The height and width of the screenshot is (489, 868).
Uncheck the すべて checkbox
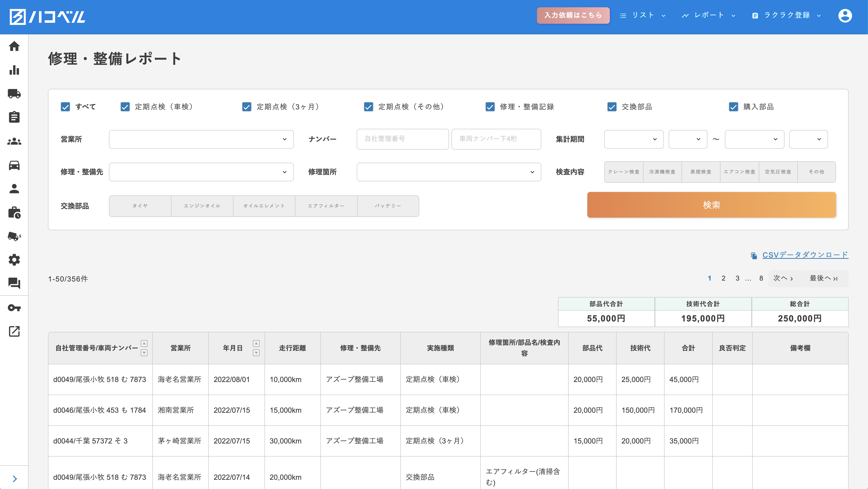click(x=65, y=107)
